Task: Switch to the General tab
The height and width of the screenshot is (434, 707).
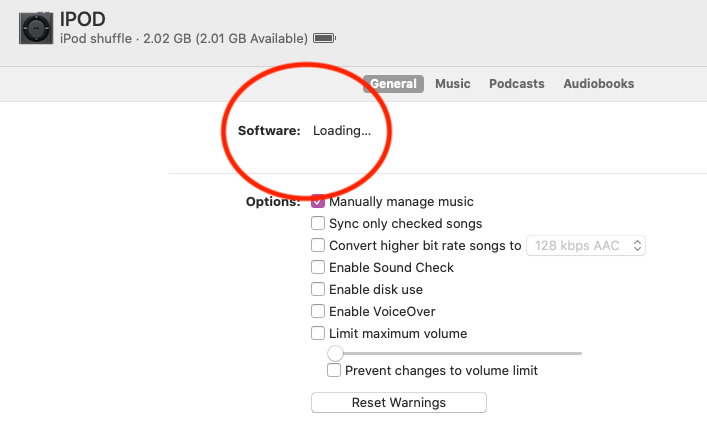Action: pyautogui.click(x=393, y=84)
